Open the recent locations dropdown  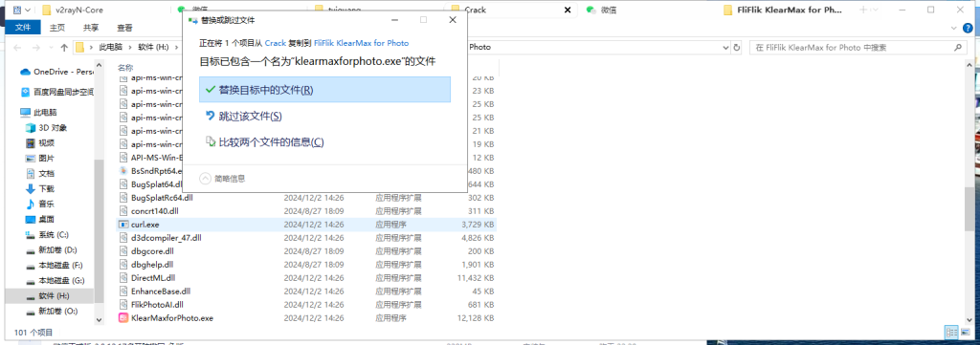tap(51, 48)
